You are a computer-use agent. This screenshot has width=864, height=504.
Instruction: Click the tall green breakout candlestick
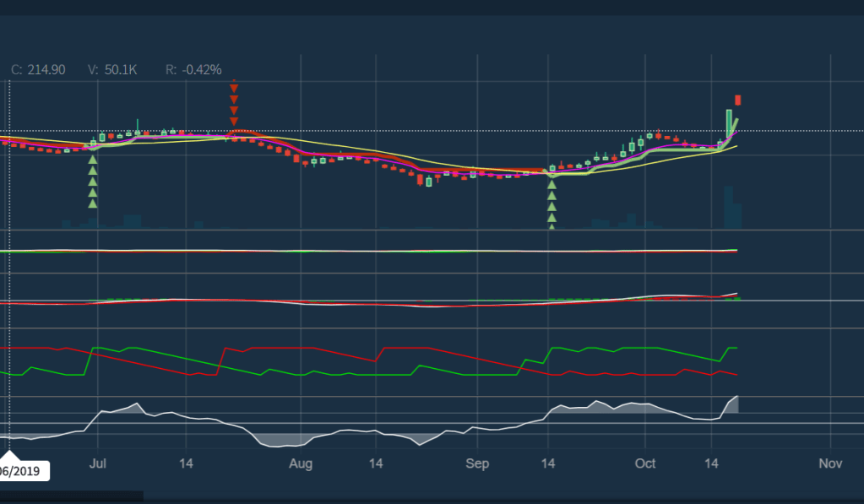(x=729, y=123)
